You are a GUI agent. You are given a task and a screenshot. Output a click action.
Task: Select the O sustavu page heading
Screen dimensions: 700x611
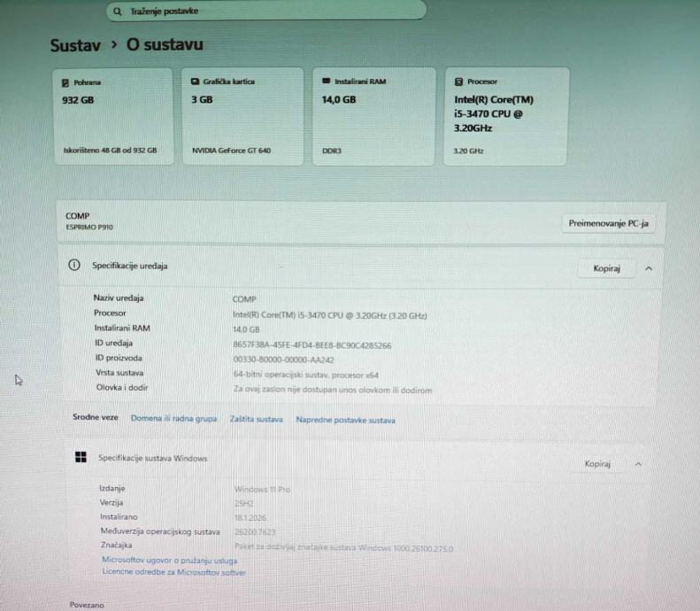coord(165,44)
